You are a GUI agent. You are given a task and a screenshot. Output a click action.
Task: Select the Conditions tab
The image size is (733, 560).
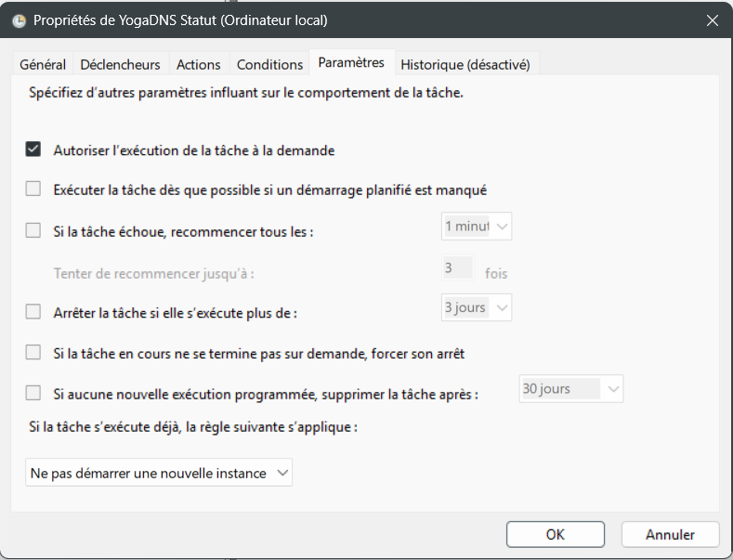click(x=269, y=65)
